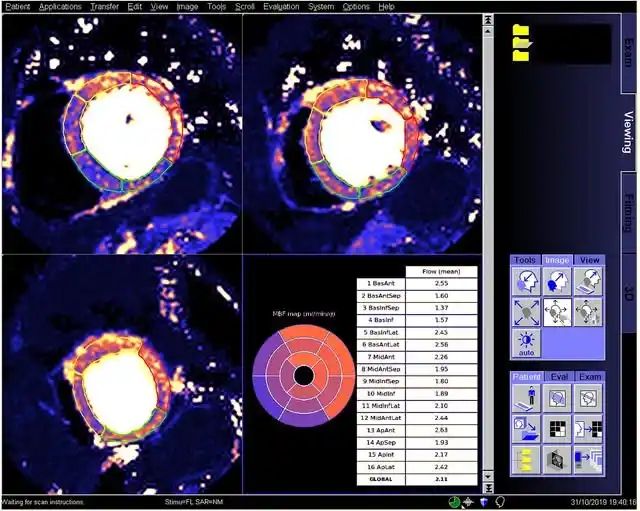Open the patient registration icon
The width and height of the screenshot is (640, 511).
pos(526,398)
